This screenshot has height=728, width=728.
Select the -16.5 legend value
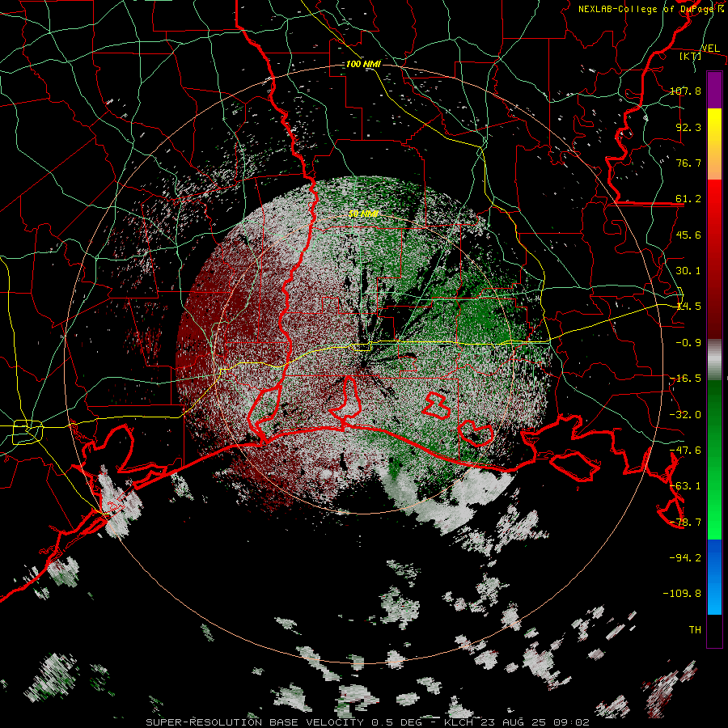click(x=685, y=379)
